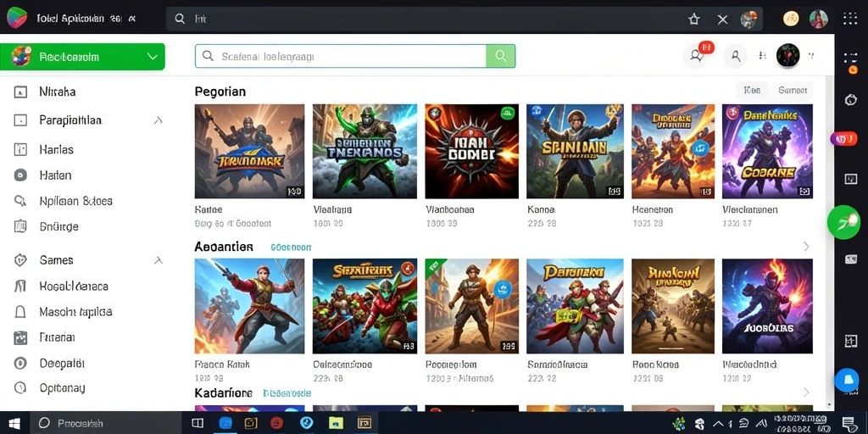Image resolution: width=868 pixels, height=434 pixels.
Task: Open Koeatl Kanaca sidebar item
Action: [x=74, y=287]
